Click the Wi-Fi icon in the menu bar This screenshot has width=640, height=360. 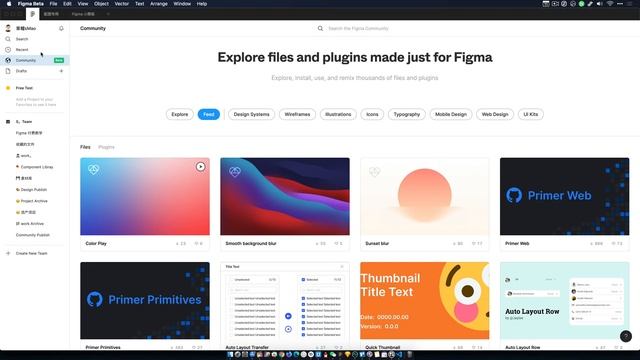coord(609,4)
